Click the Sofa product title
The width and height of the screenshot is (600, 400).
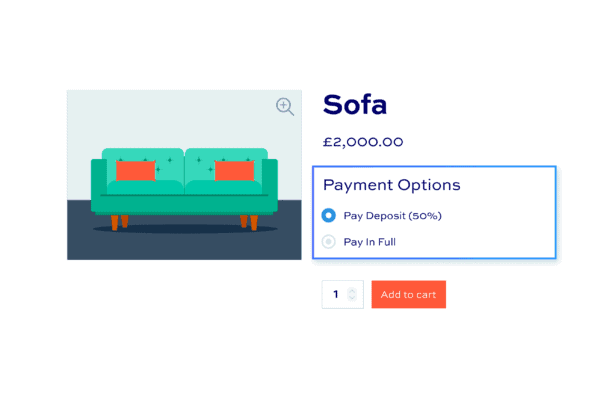click(x=355, y=104)
